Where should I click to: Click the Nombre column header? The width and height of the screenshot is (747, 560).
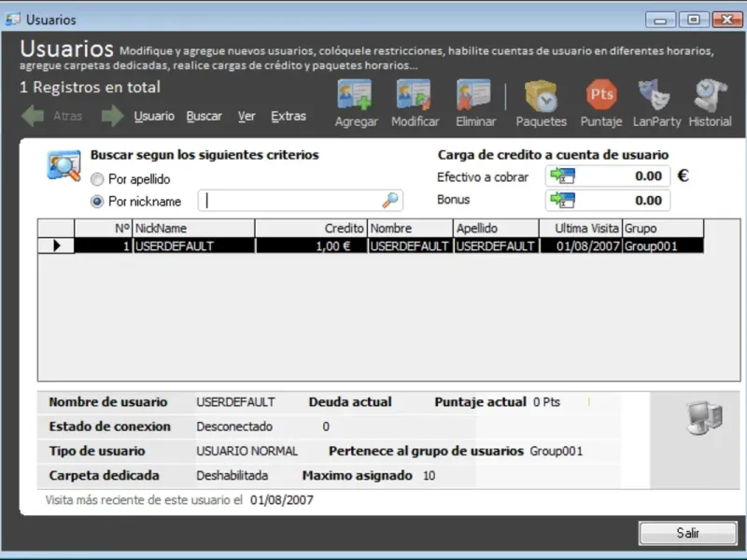coord(411,228)
